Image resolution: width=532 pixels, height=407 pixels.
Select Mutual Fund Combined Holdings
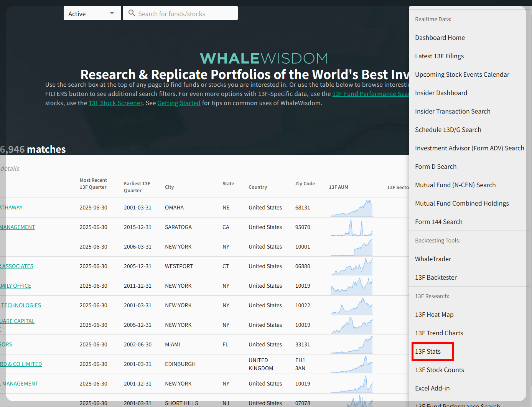[462, 203]
